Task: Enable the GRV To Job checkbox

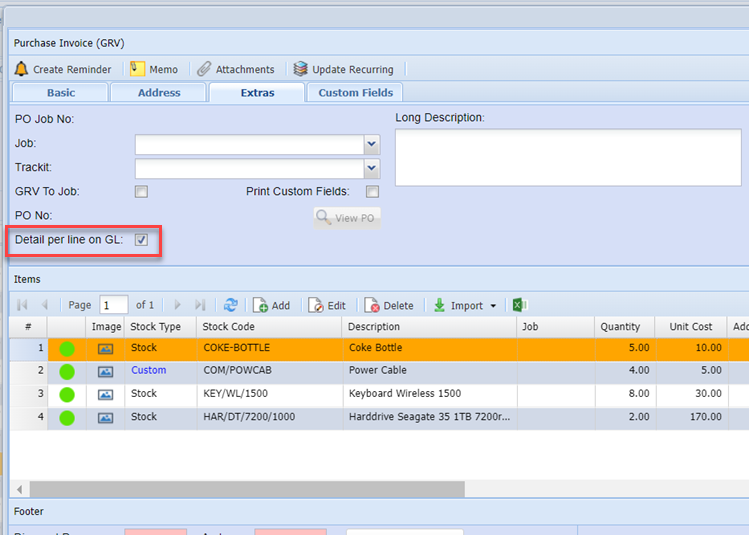Action: [x=141, y=192]
